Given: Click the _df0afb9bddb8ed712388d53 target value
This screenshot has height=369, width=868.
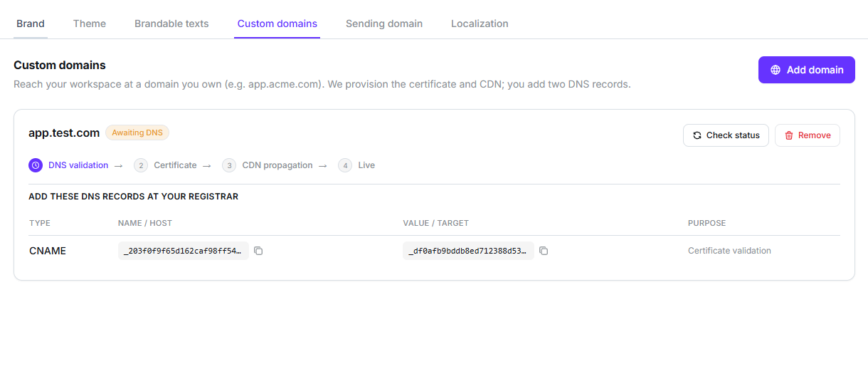Looking at the screenshot, I should tap(468, 251).
